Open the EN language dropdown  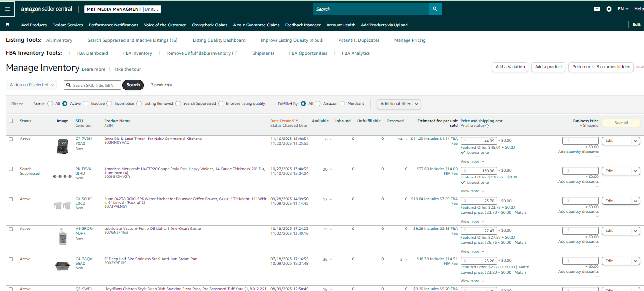click(x=623, y=9)
